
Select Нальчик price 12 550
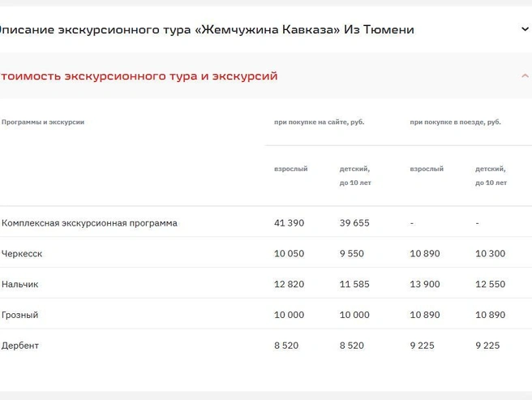[x=491, y=284]
